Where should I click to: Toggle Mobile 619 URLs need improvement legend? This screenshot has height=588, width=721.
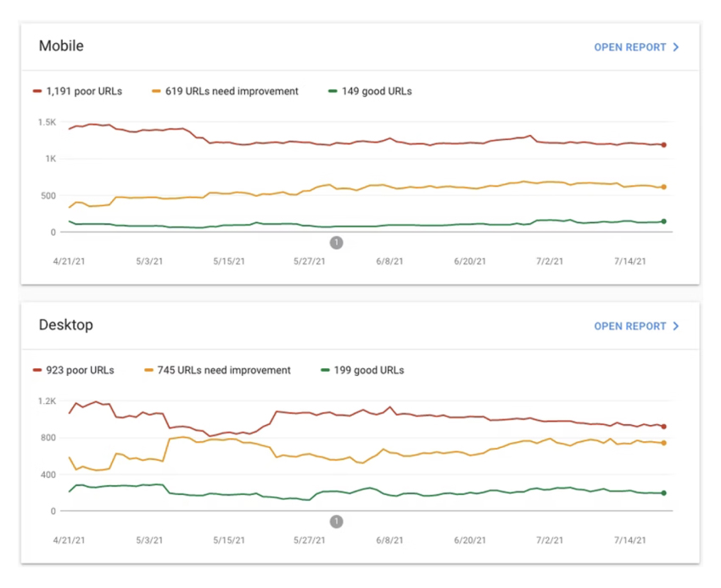click(x=225, y=91)
